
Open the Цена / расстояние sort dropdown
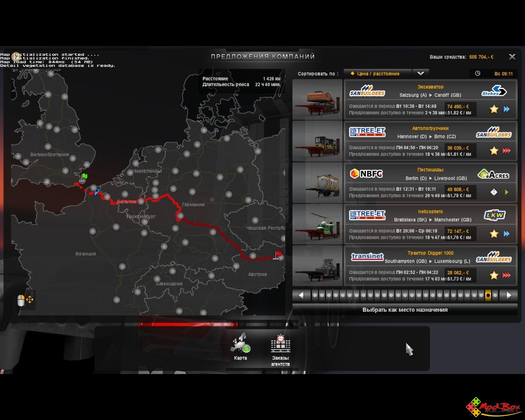377,74
